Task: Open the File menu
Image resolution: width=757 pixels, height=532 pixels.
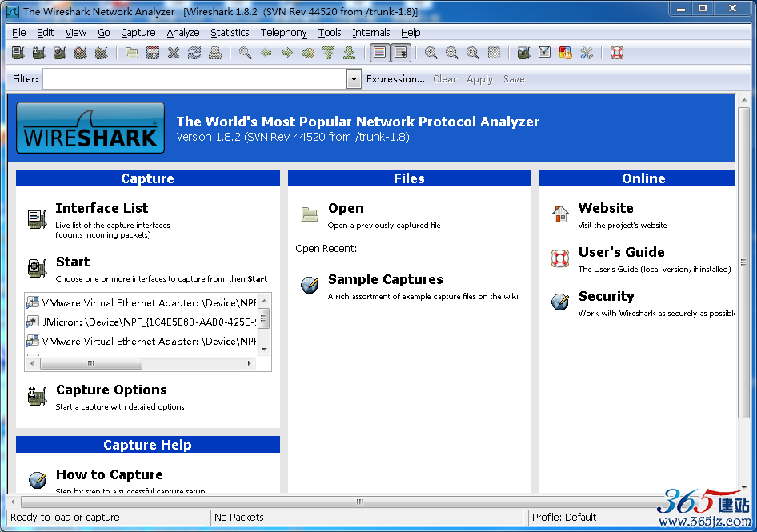Action: tap(19, 32)
